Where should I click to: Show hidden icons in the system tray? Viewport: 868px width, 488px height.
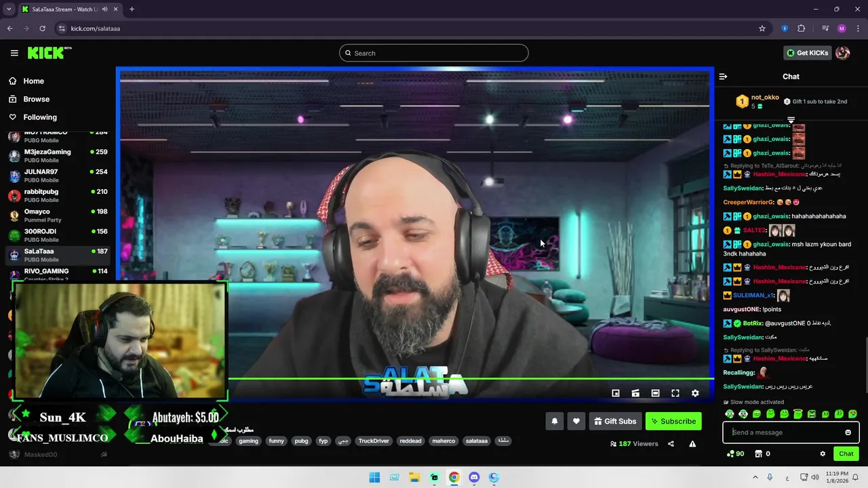755,477
